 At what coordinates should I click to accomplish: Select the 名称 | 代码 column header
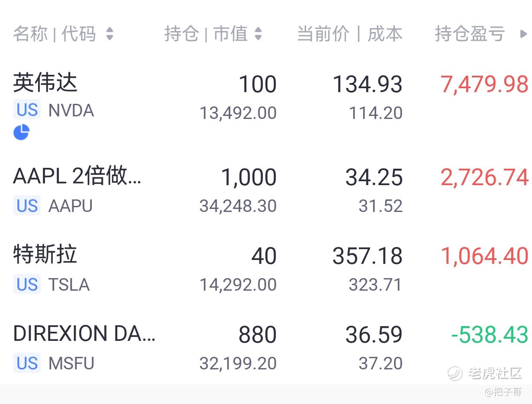(54, 34)
